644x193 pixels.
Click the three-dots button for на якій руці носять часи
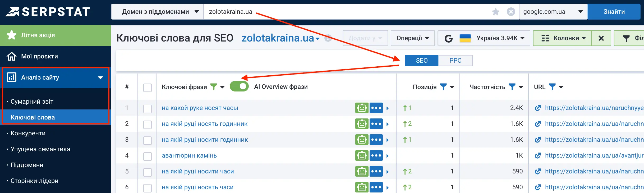[x=376, y=187]
